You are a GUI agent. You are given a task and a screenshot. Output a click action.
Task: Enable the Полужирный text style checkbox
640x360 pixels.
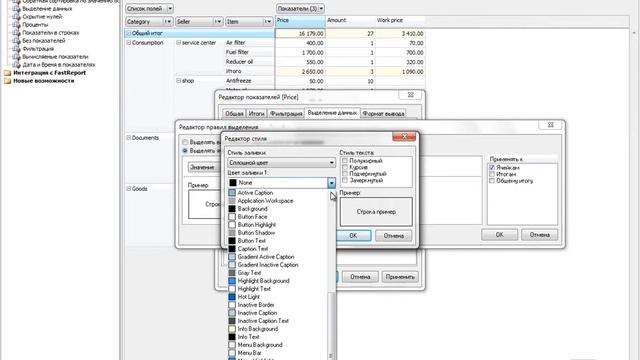click(x=345, y=161)
